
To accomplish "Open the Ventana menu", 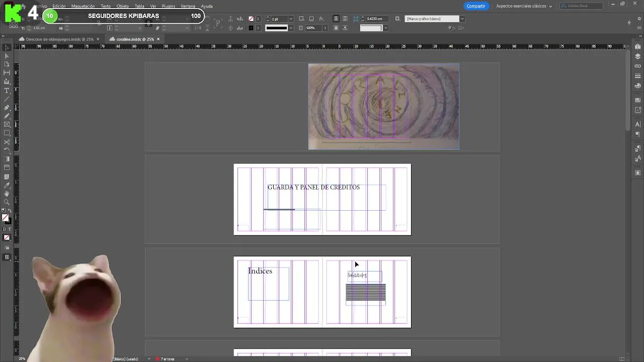I will point(188,6).
